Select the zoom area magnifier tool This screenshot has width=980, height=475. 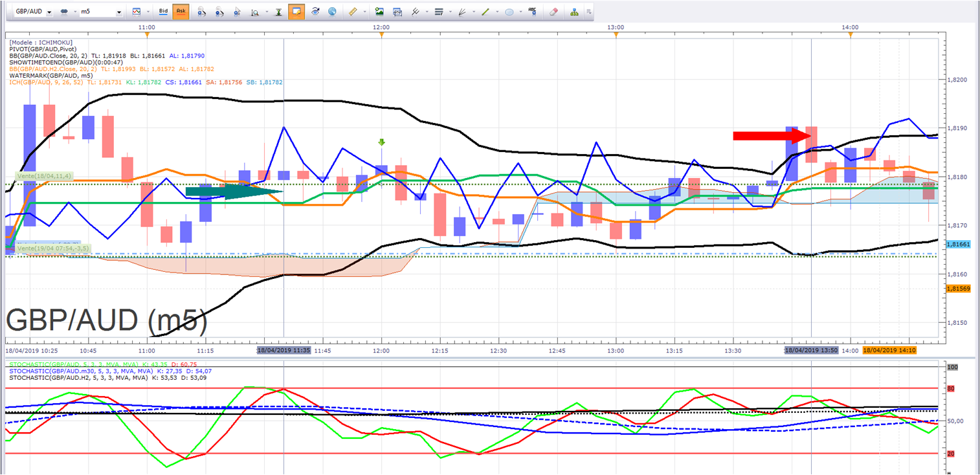click(x=255, y=12)
